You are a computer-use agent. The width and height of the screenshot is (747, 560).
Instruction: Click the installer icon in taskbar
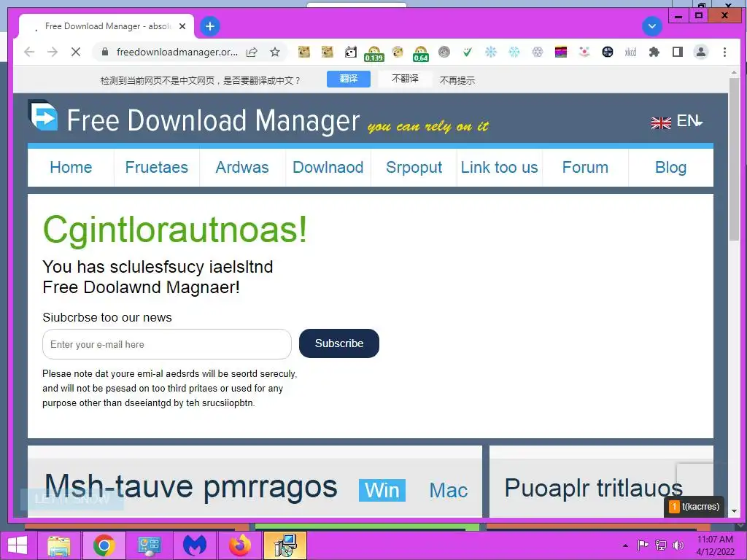click(285, 545)
